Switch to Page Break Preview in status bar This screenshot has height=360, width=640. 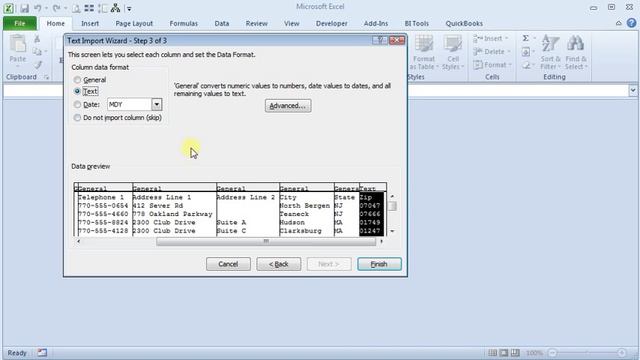point(515,353)
